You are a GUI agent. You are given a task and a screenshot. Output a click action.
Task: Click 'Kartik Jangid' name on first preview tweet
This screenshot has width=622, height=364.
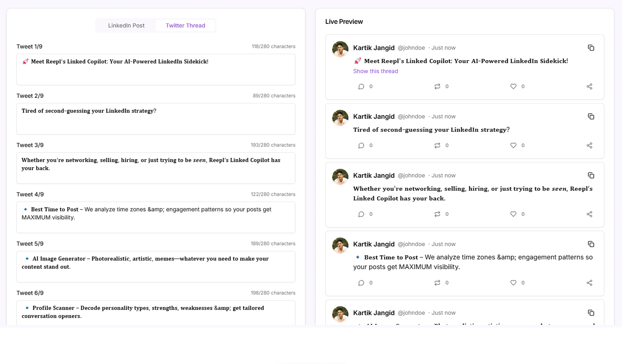pyautogui.click(x=374, y=48)
